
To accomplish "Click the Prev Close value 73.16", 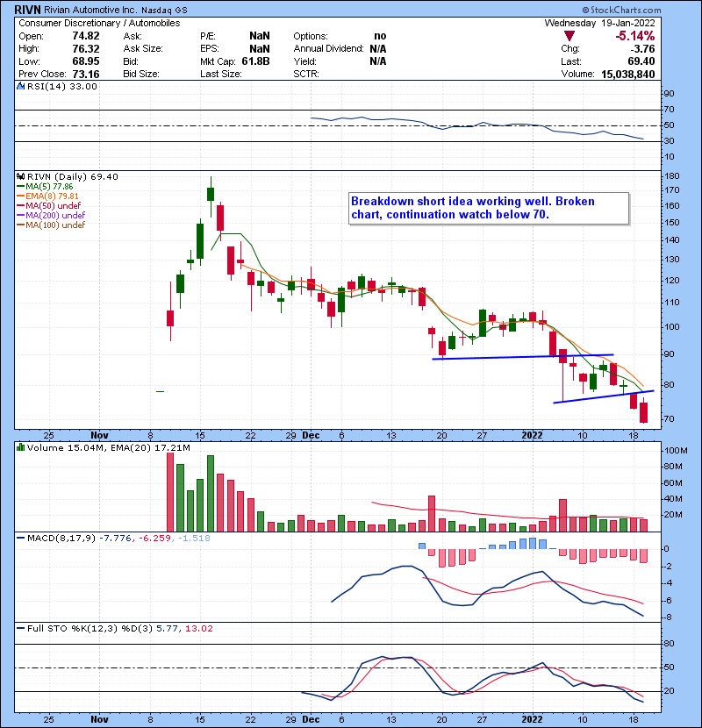I will 86,74.
